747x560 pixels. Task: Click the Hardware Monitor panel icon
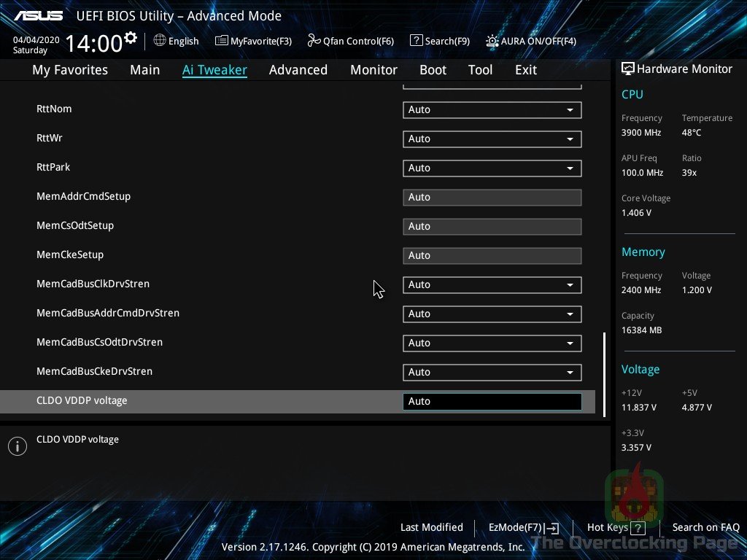click(x=627, y=69)
